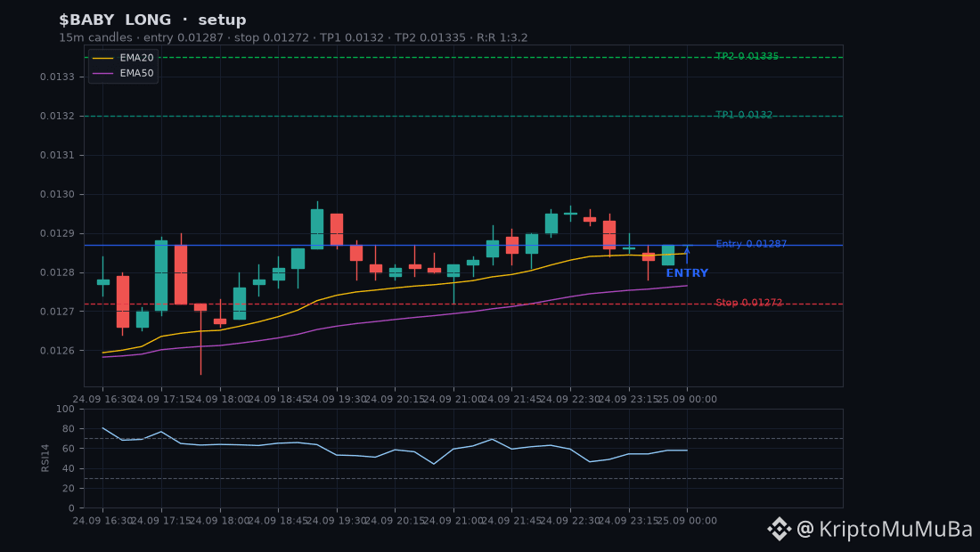The image size is (980, 552).
Task: Click the EMA50 purple legend line swatch
Action: tap(103, 73)
